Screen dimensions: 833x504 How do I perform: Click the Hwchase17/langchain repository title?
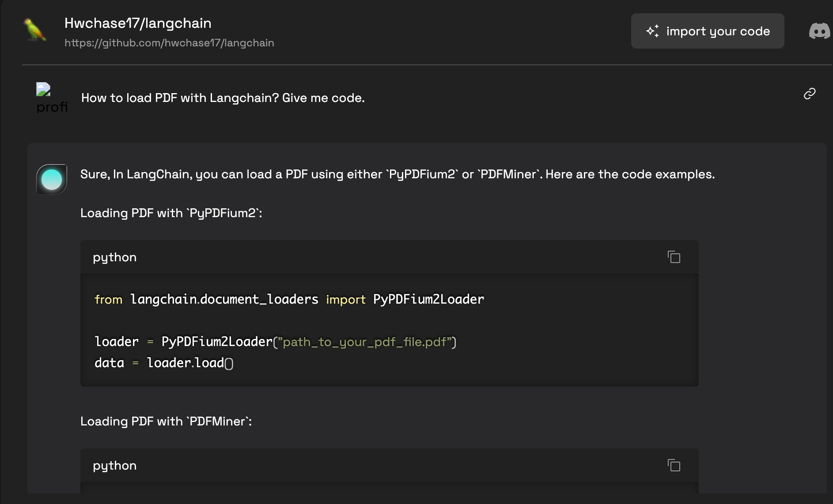click(x=138, y=23)
